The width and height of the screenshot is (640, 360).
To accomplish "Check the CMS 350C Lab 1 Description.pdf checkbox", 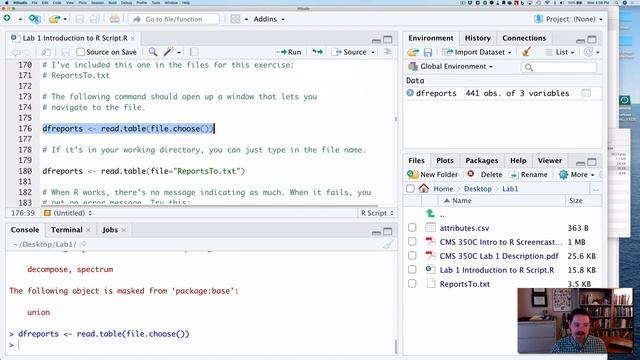I will (x=412, y=256).
